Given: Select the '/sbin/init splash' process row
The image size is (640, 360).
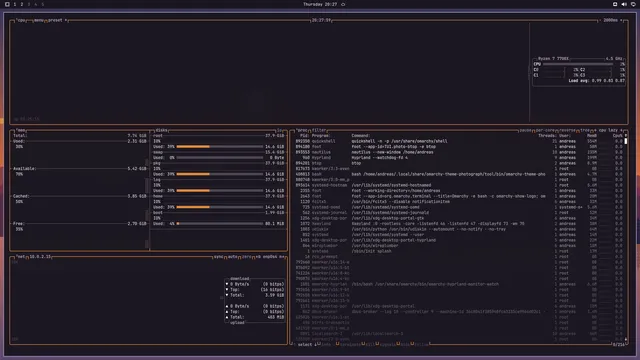Looking at the screenshot, I should click(459, 251).
